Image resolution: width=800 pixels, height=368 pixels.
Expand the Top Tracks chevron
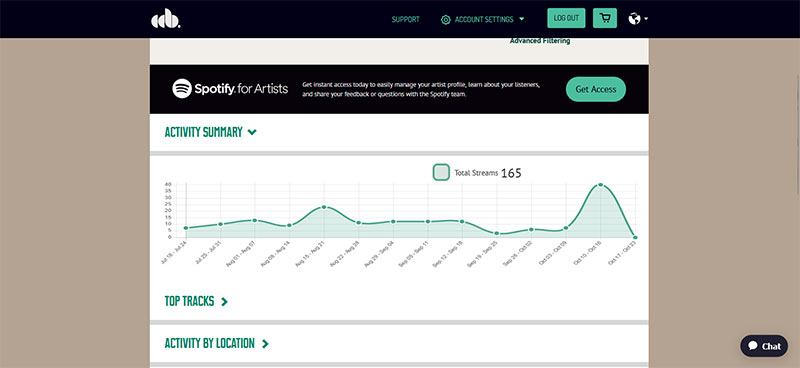224,302
